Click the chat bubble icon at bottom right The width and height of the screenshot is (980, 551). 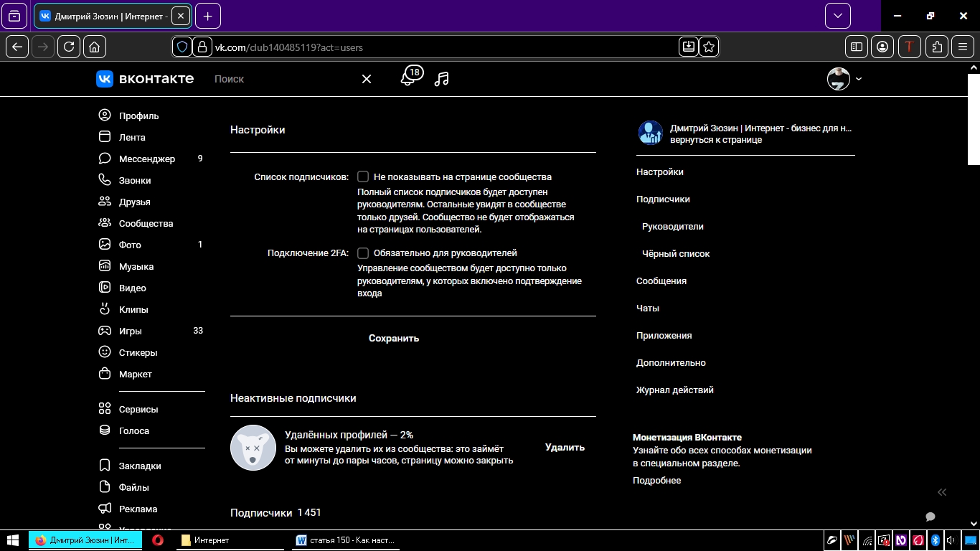pyautogui.click(x=930, y=517)
